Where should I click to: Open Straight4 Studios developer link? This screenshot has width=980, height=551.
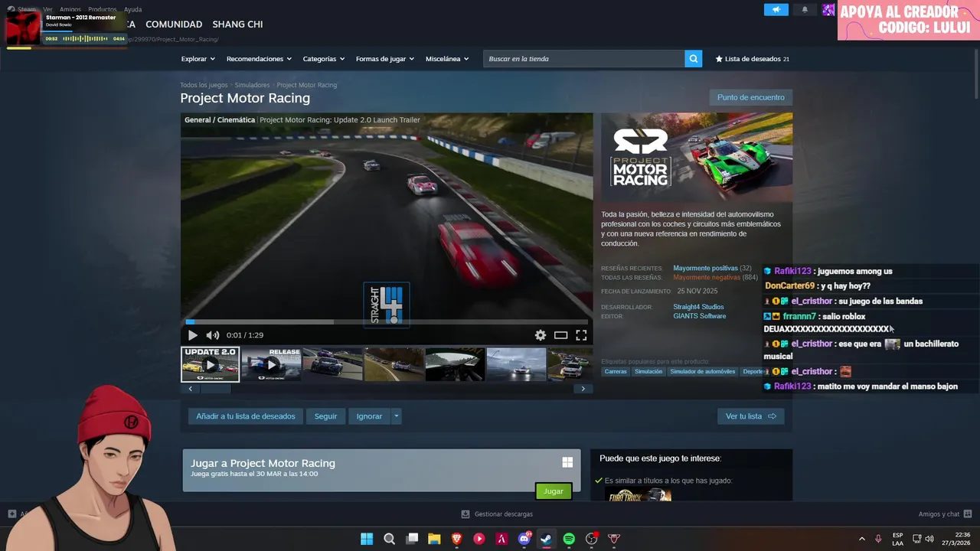point(698,307)
